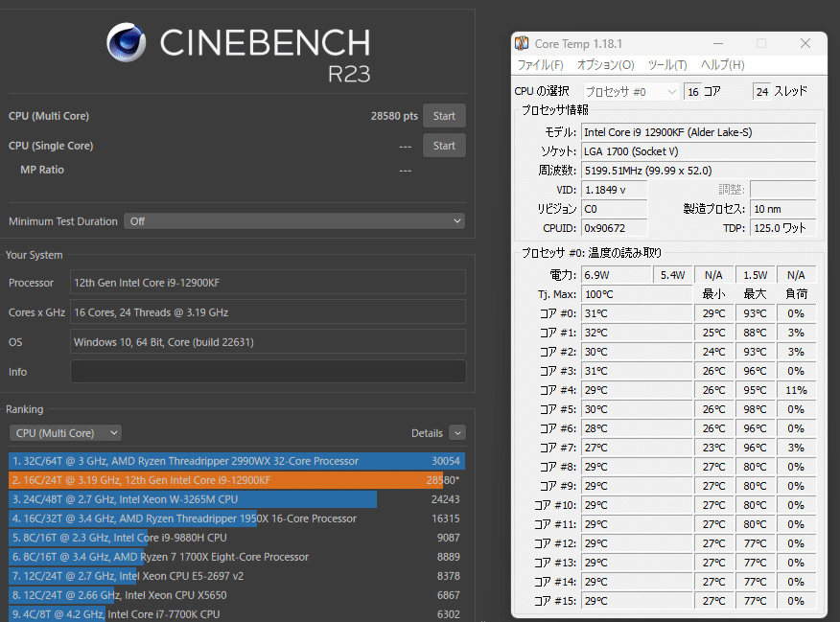
Task: Click the Tj. Max 100°C value
Action: 637,294
